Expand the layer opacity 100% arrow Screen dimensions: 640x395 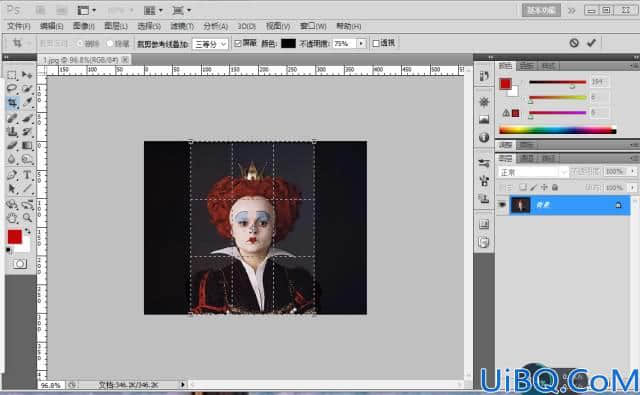(633, 172)
